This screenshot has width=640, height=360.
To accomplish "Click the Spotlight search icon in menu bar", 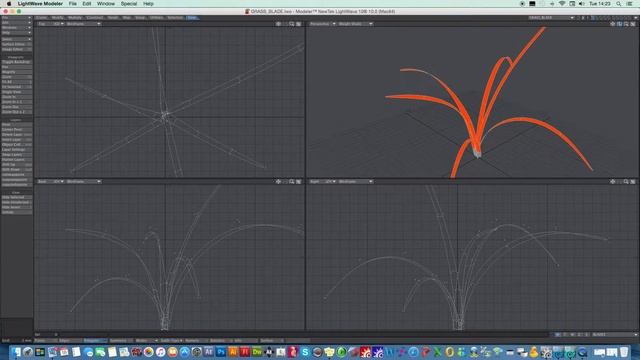I will point(619,4).
